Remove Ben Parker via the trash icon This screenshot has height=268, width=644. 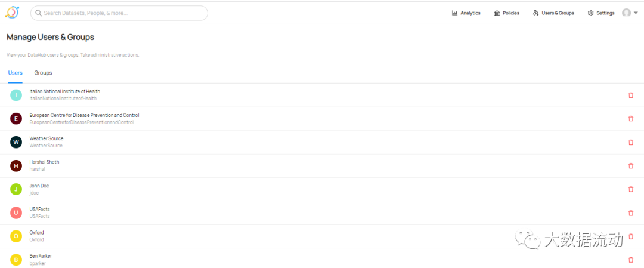(x=631, y=260)
